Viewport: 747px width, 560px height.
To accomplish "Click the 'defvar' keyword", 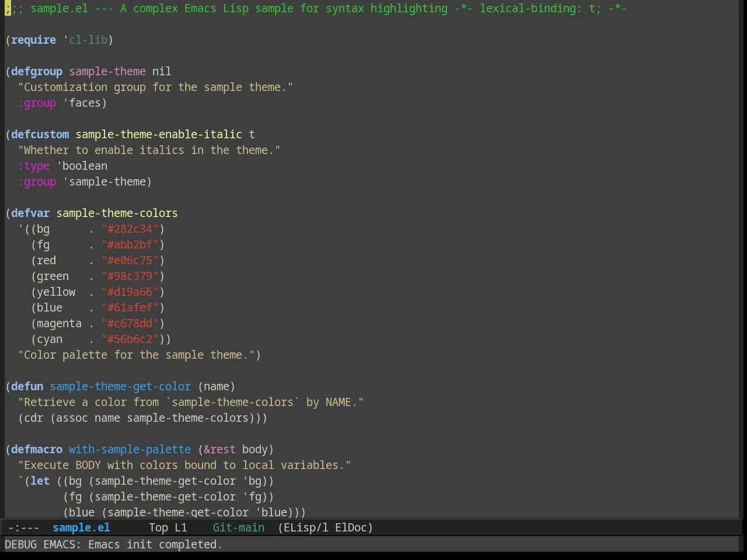I will click(30, 213).
